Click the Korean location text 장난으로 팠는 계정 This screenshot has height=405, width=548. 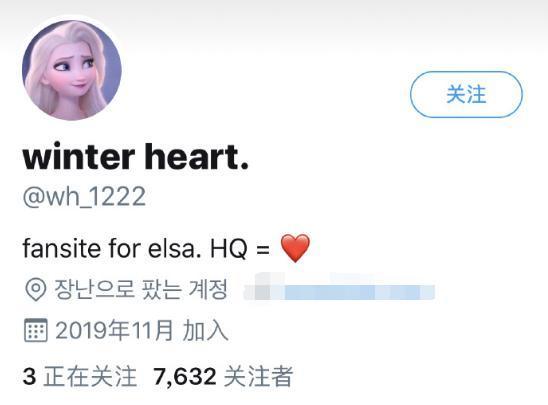click(x=141, y=290)
